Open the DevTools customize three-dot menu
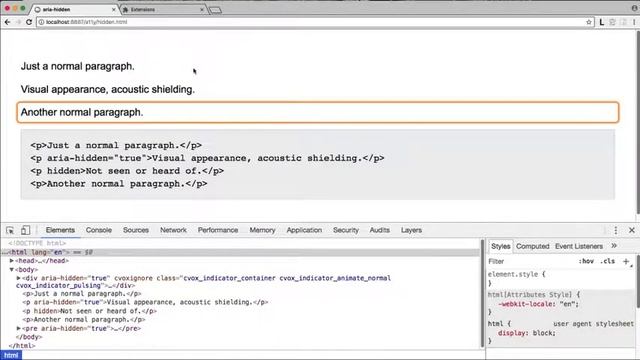The height and width of the screenshot is (360, 640). 616,230
